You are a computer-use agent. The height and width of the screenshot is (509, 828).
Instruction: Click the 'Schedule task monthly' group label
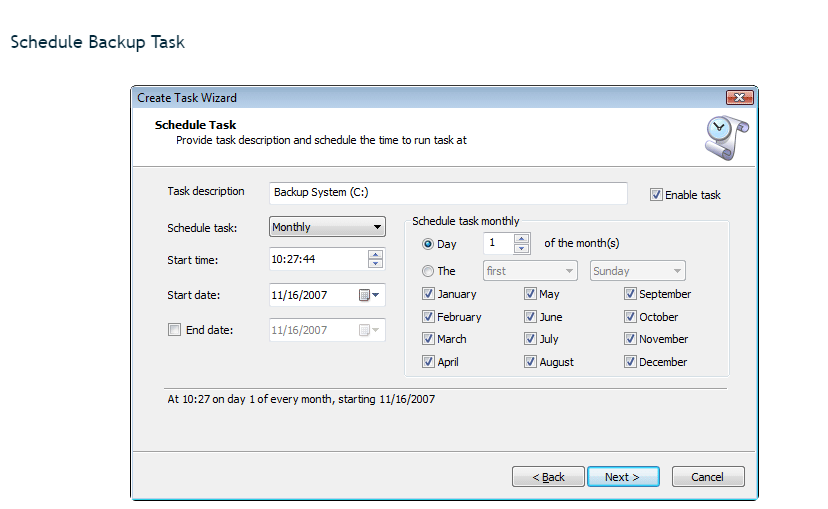point(465,221)
